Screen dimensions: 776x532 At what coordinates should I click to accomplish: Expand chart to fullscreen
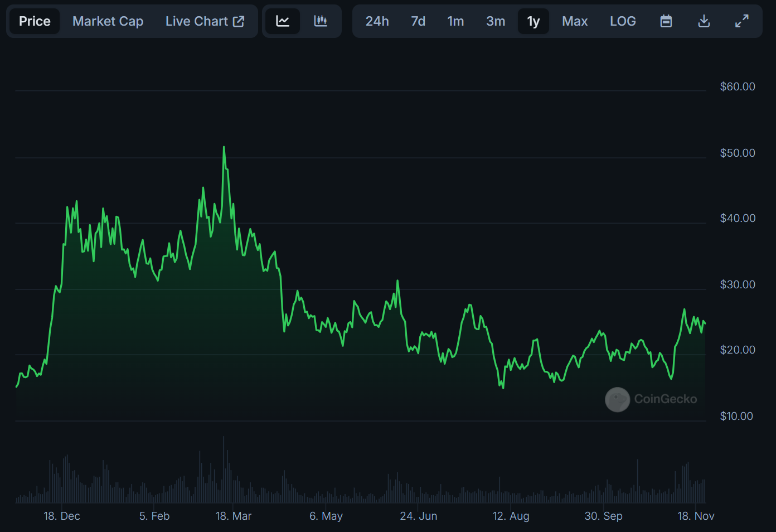click(742, 21)
